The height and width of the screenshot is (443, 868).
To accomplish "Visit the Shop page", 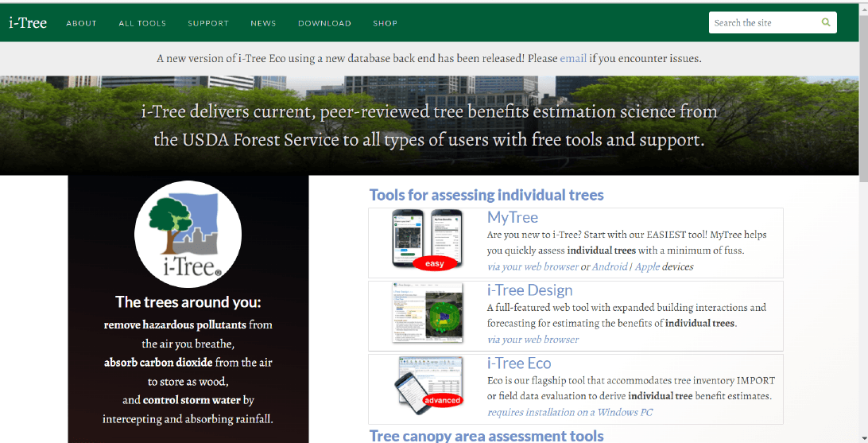I will pos(385,23).
